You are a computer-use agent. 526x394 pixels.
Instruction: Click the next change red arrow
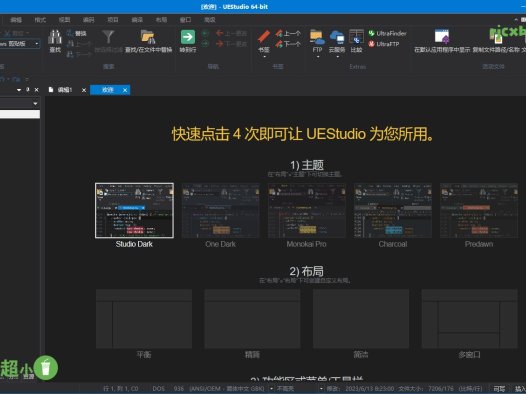point(220,44)
